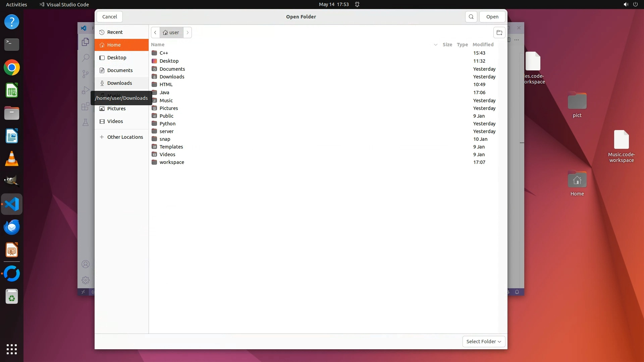The width and height of the screenshot is (644, 362).
Task: Go back using the path bar left chevron
Action: click(155, 33)
